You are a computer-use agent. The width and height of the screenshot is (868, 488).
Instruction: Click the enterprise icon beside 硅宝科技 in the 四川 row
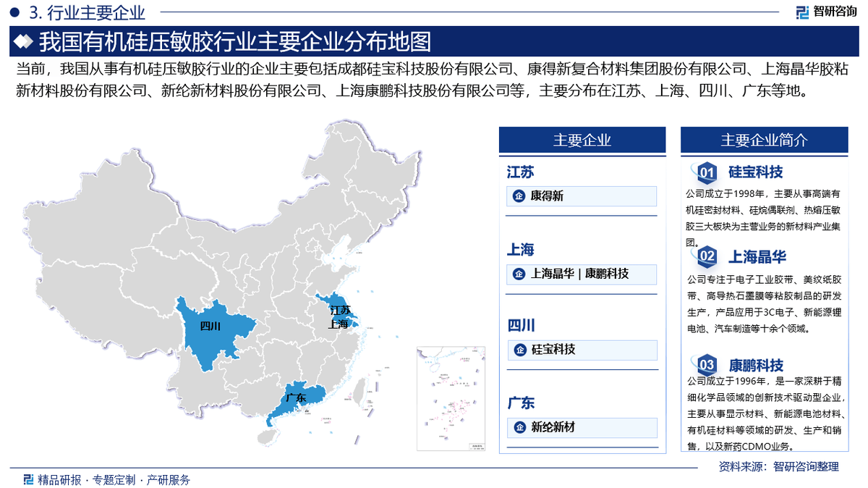pos(519,350)
